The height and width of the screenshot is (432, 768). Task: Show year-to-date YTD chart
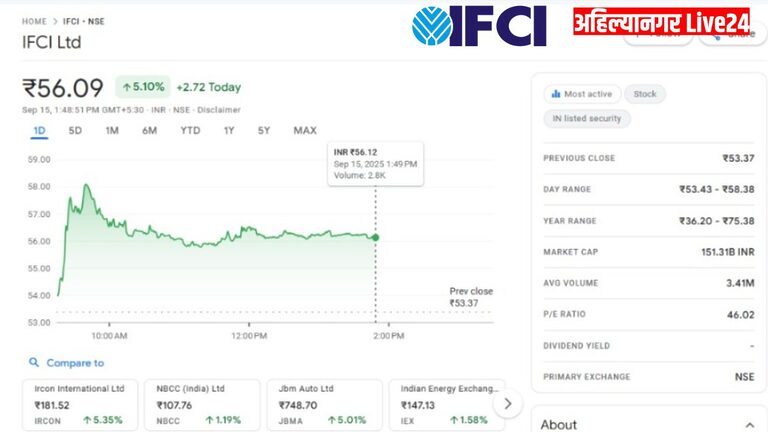click(x=190, y=131)
